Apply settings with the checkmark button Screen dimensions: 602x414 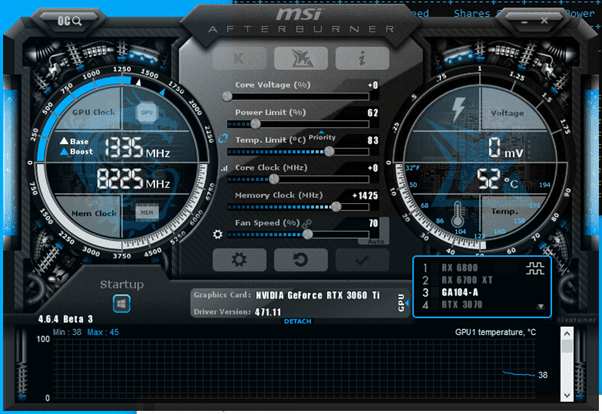coord(362,260)
